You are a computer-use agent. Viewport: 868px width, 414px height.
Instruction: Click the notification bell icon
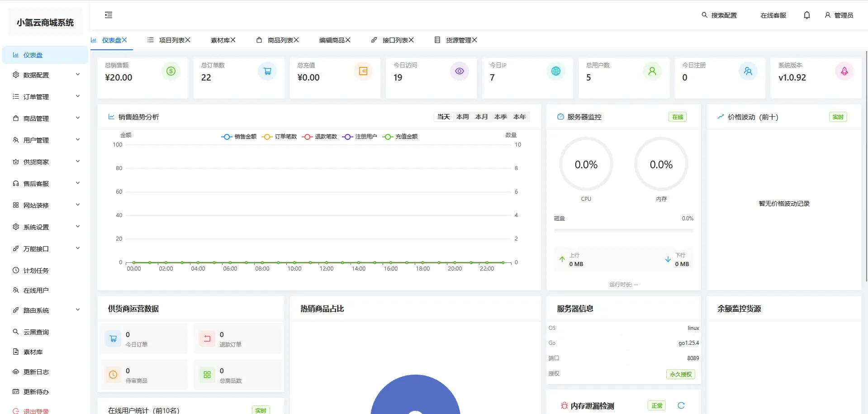click(x=807, y=15)
